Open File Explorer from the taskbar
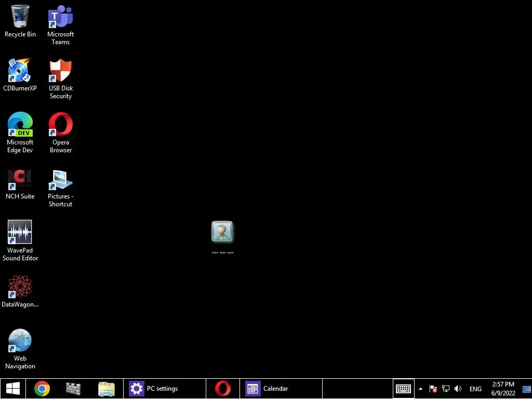 tap(107, 389)
